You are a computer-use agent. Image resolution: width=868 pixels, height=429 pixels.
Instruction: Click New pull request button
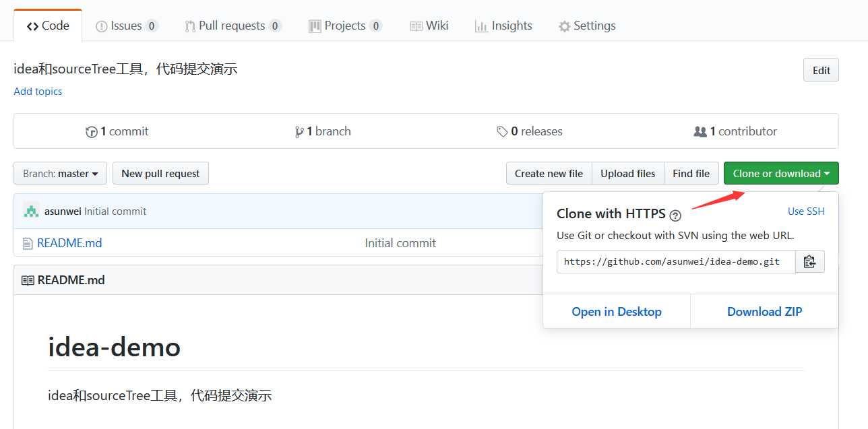coord(160,173)
